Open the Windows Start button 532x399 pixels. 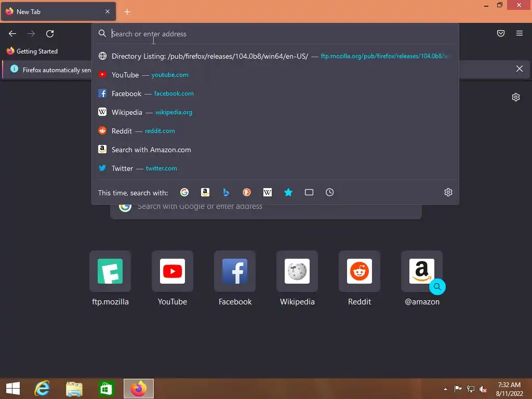(13, 389)
